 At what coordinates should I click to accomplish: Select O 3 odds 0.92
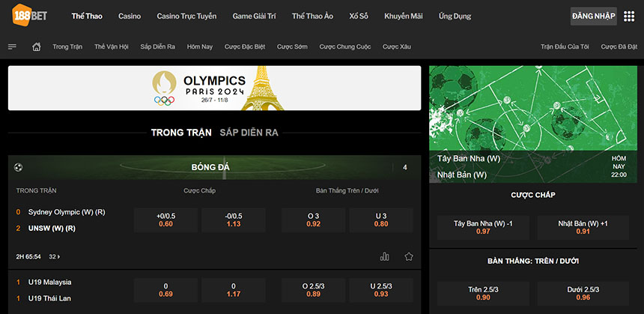click(313, 220)
